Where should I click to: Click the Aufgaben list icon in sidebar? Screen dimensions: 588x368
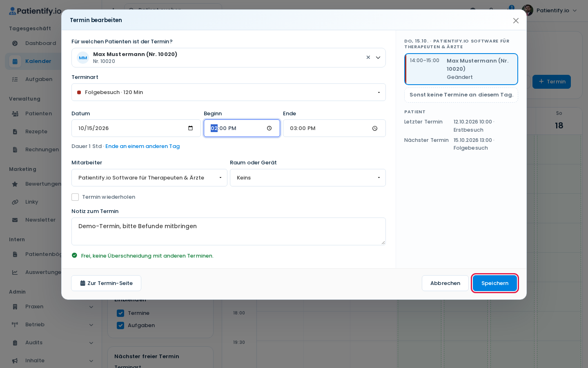click(x=15, y=79)
